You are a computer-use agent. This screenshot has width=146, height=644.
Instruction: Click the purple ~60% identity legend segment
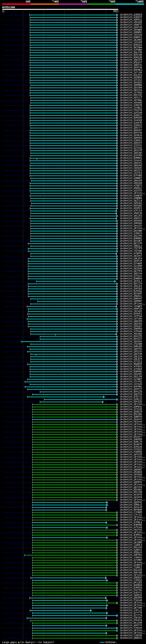[73, 4]
